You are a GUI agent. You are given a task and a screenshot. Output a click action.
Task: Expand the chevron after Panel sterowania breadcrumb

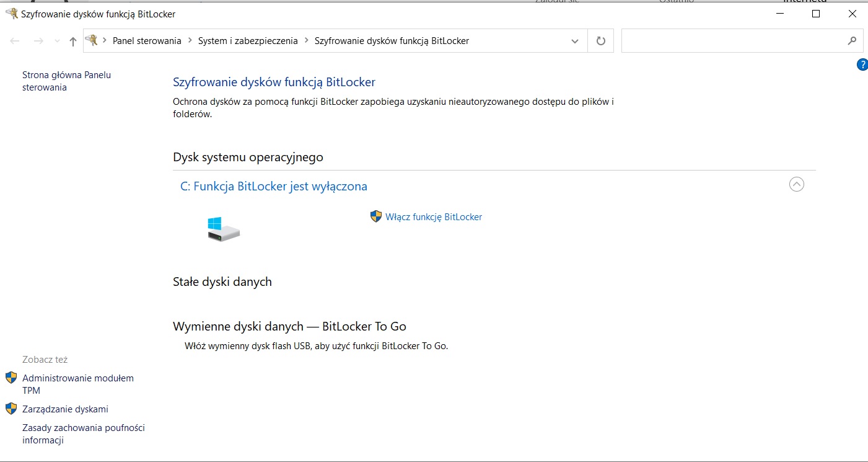(x=190, y=41)
